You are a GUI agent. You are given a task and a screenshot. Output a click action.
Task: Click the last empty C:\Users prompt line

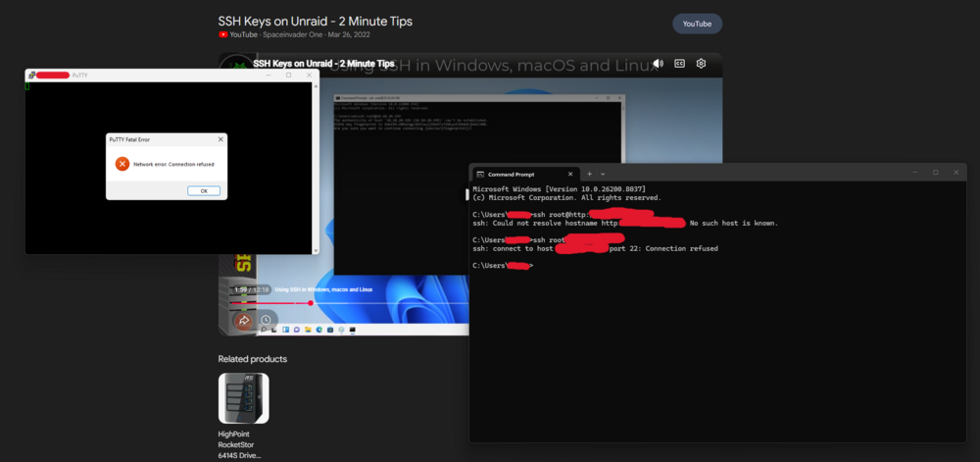point(503,266)
